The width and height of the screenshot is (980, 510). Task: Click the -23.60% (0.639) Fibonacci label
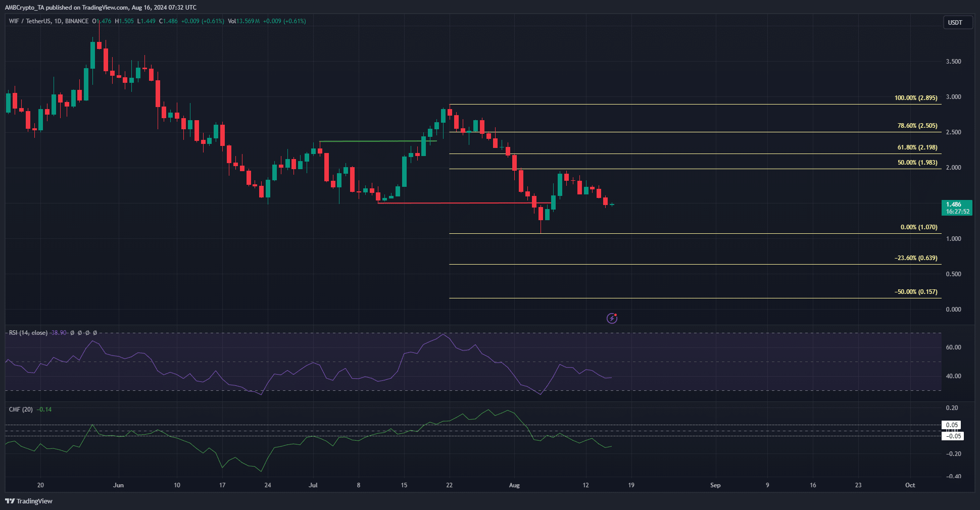click(916, 258)
